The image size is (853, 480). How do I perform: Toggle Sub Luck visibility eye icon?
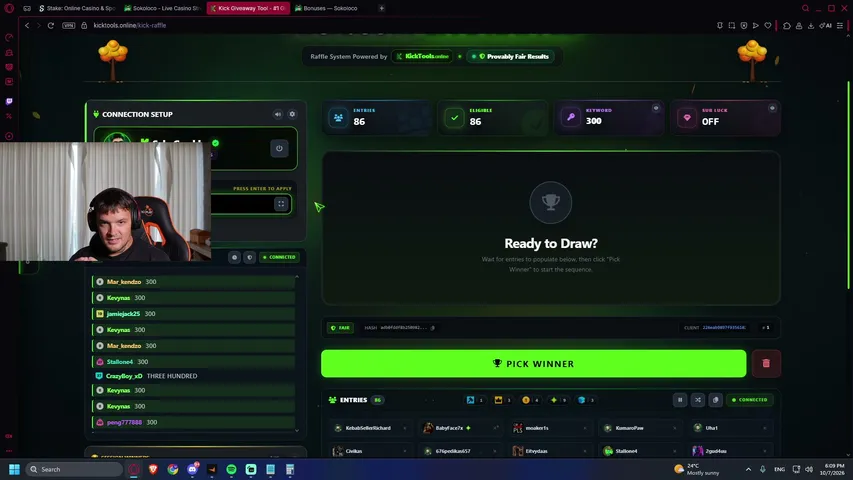772,108
